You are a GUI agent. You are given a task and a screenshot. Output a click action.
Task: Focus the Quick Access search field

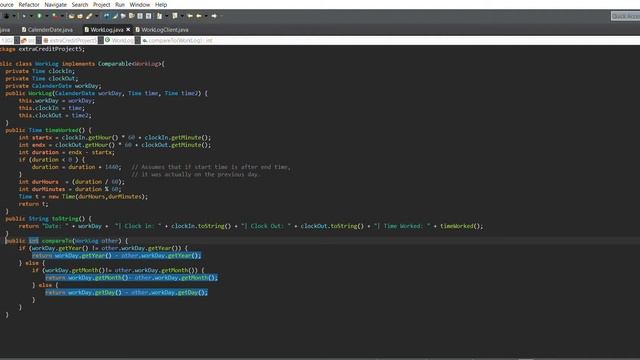click(625, 16)
